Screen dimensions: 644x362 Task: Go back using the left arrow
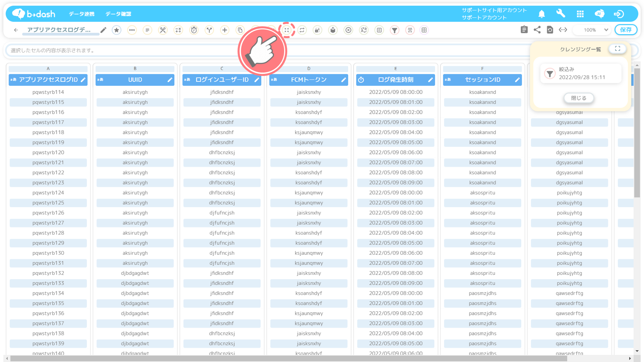coord(16,30)
